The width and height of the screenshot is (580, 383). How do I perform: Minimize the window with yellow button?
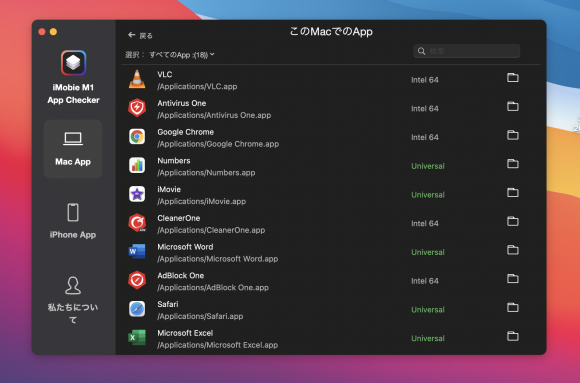53,32
